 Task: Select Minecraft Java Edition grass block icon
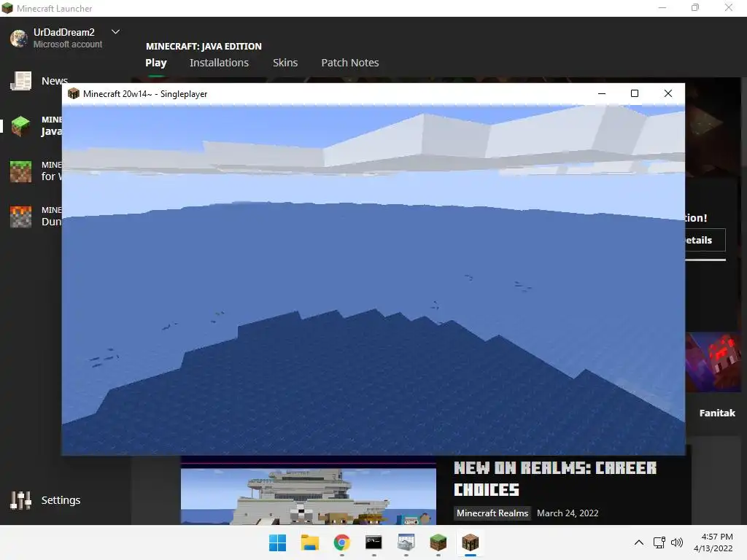pyautogui.click(x=21, y=126)
